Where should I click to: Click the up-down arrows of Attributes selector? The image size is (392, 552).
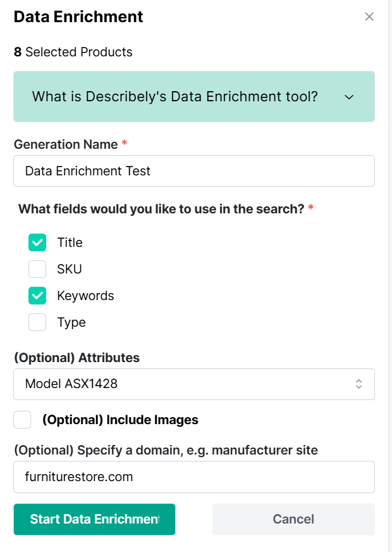click(x=358, y=384)
